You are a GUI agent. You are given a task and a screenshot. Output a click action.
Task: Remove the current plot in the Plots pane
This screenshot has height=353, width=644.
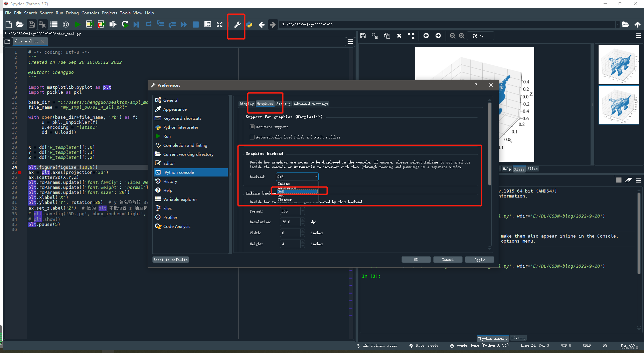pyautogui.click(x=399, y=36)
